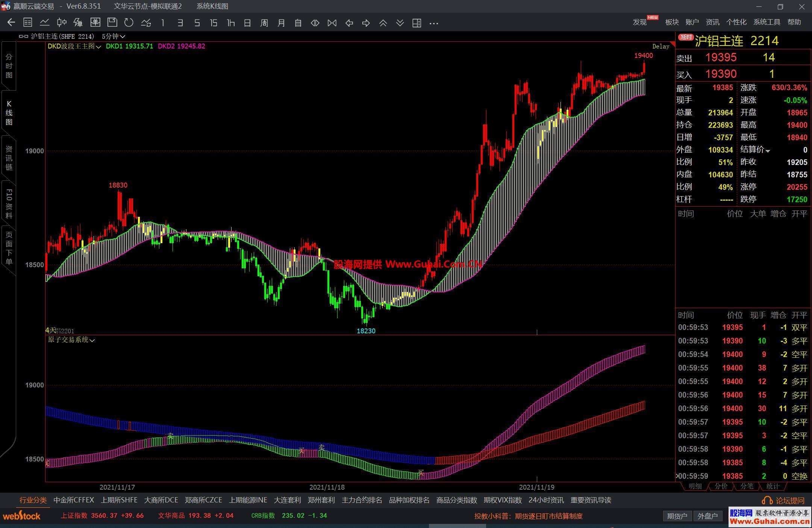Click the refresh circular arrow icon
Screen dimensions: 812x528
coord(129,23)
